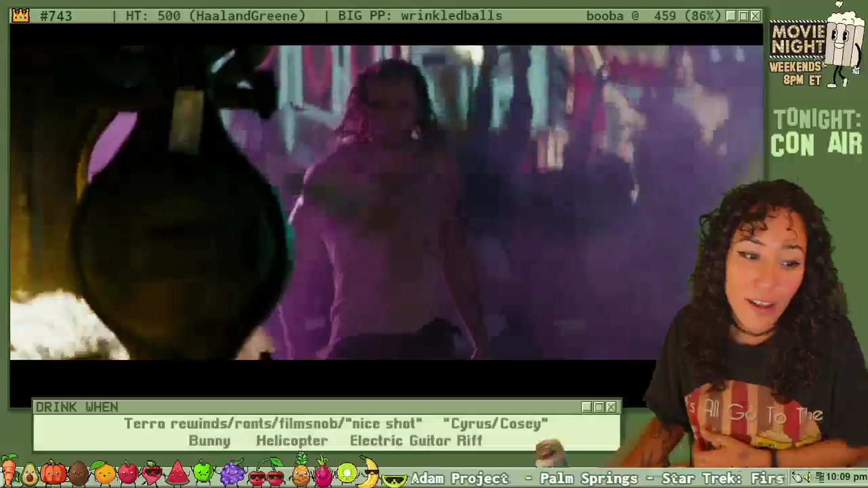Close the main video window
The height and width of the screenshot is (488, 868).
[x=755, y=16]
